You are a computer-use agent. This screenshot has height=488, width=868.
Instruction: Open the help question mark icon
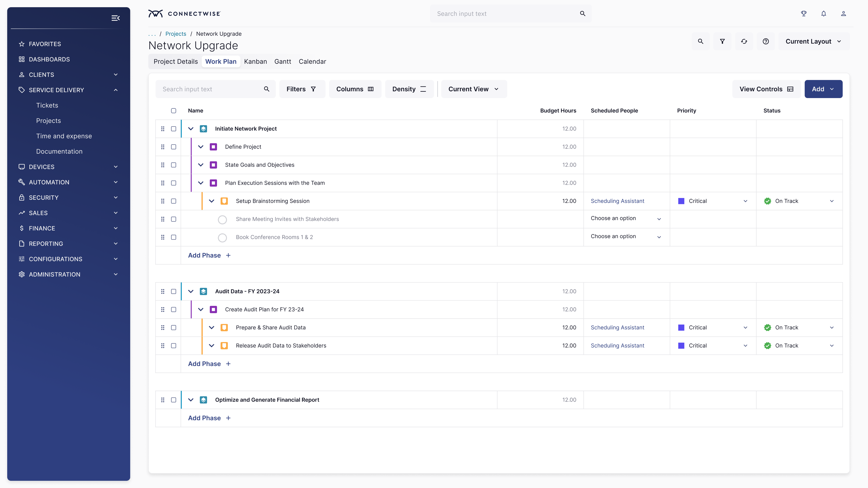click(766, 42)
